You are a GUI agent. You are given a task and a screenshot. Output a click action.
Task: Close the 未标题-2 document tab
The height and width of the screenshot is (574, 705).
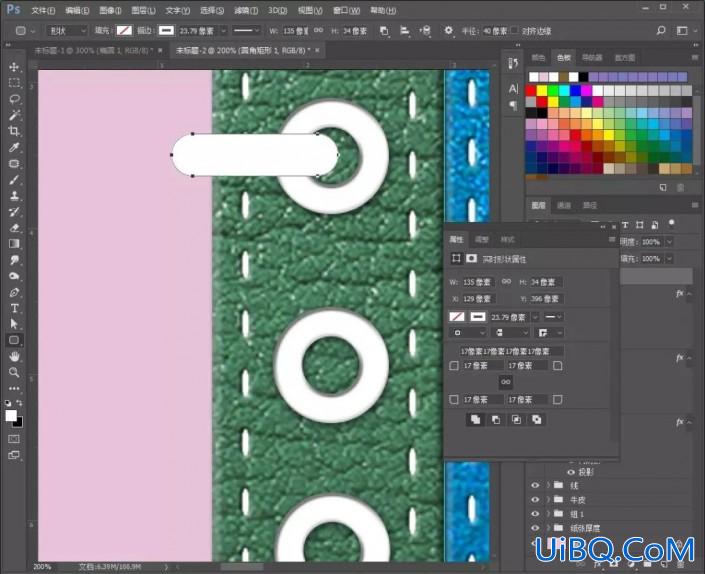point(317,50)
